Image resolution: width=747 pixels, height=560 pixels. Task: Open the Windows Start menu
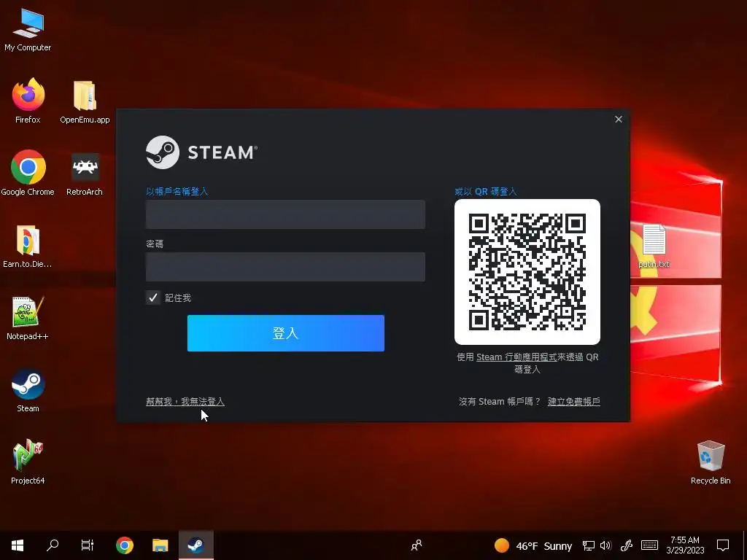point(18,545)
